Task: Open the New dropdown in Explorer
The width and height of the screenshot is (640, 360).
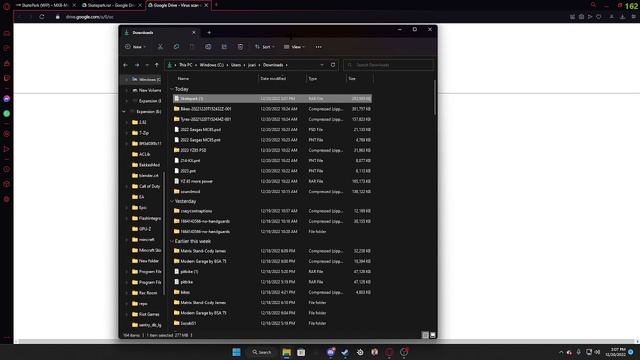Action: pos(136,47)
